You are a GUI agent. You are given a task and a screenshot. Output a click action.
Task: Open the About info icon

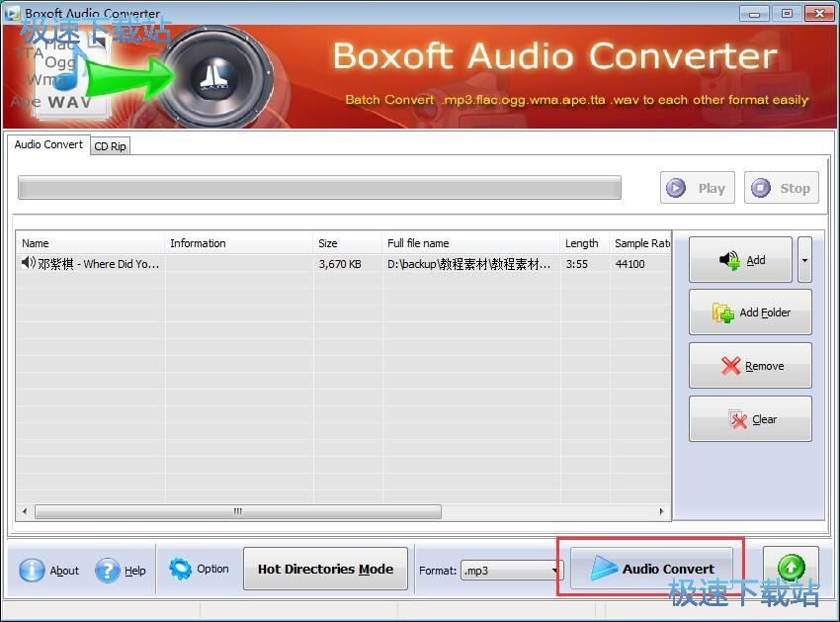pos(33,571)
